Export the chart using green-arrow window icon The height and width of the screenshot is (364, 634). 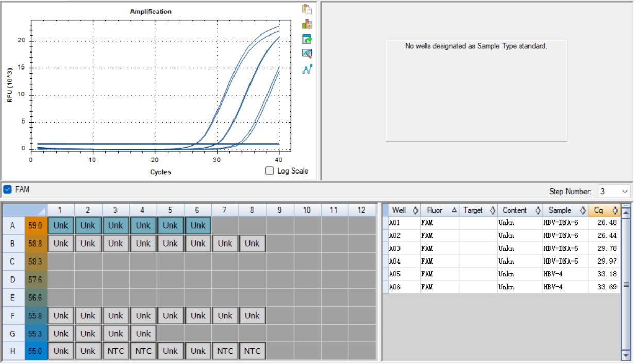pyautogui.click(x=307, y=39)
